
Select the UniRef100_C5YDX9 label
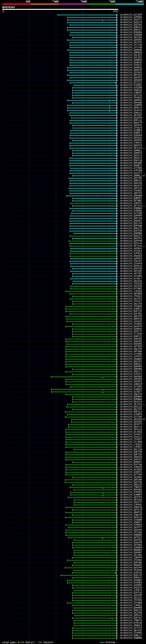pyautogui.click(x=131, y=284)
